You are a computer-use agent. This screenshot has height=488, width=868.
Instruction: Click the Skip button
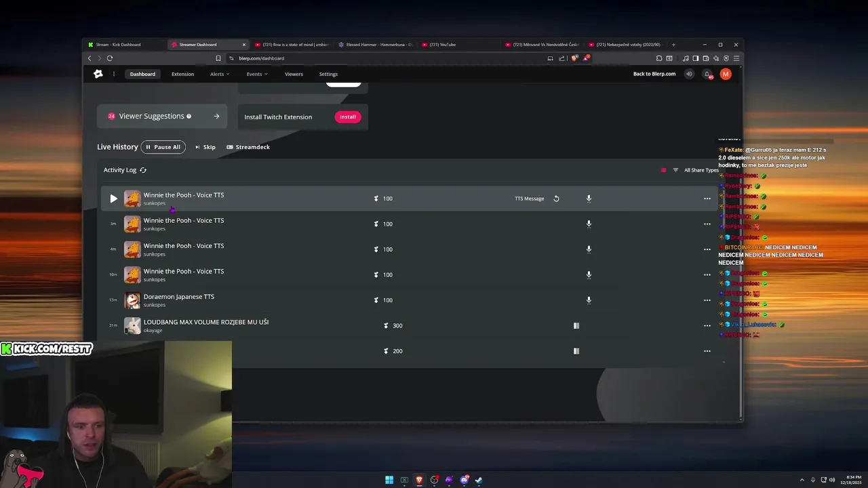pos(205,147)
